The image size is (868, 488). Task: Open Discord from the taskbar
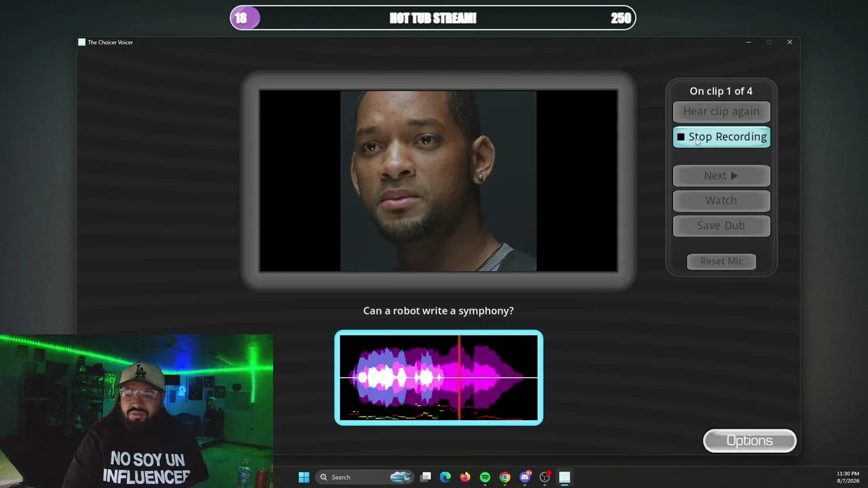click(524, 477)
